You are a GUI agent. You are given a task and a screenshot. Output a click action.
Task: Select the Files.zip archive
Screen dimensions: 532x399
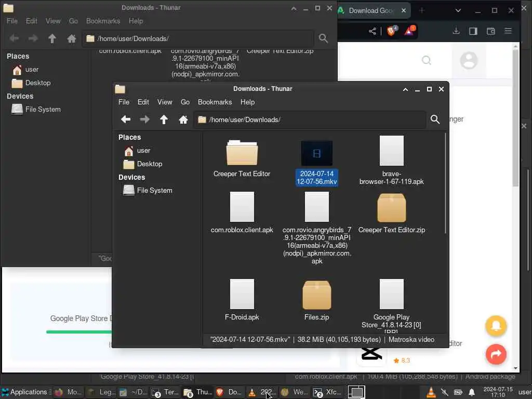point(316,300)
